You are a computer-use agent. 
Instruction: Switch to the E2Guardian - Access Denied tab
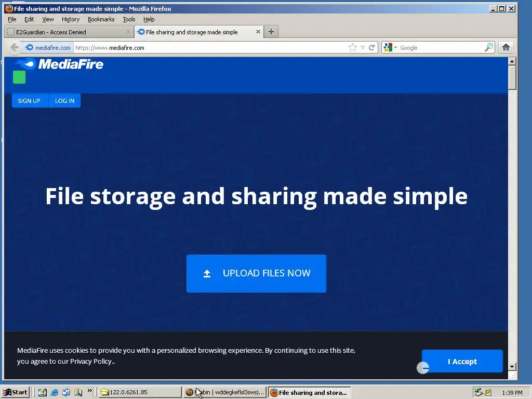click(x=69, y=32)
